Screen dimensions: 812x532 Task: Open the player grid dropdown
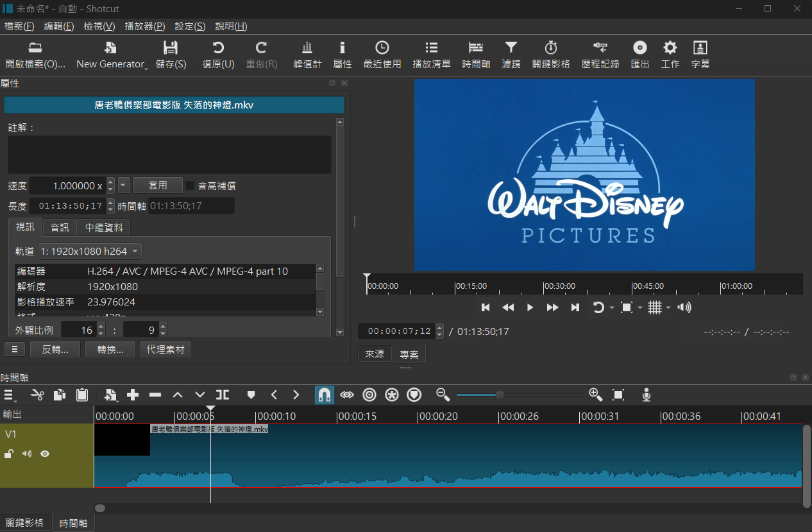click(x=668, y=308)
